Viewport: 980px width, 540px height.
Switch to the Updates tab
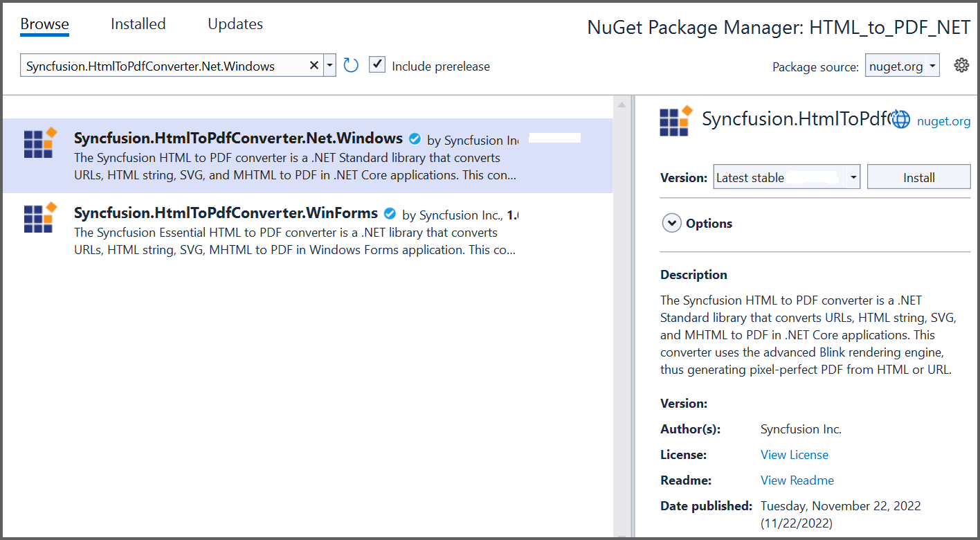(x=235, y=23)
